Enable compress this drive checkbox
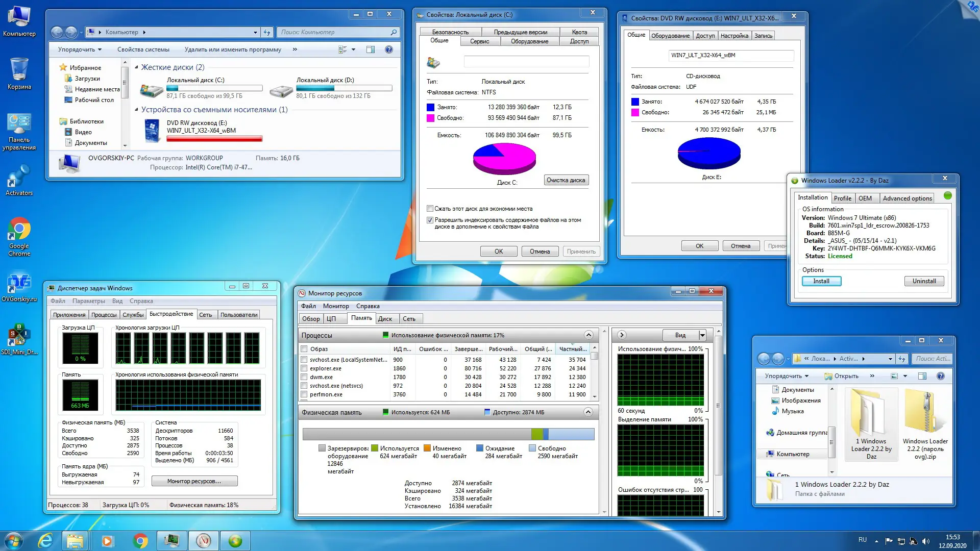 coord(430,209)
